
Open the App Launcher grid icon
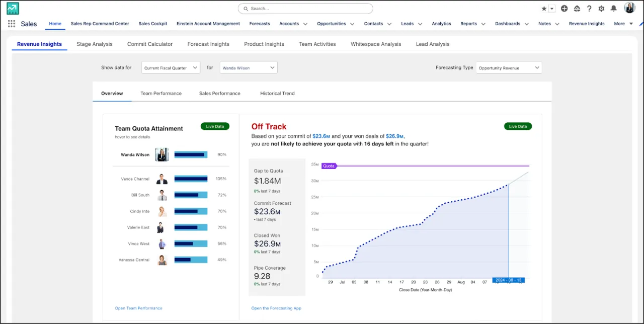coord(12,24)
